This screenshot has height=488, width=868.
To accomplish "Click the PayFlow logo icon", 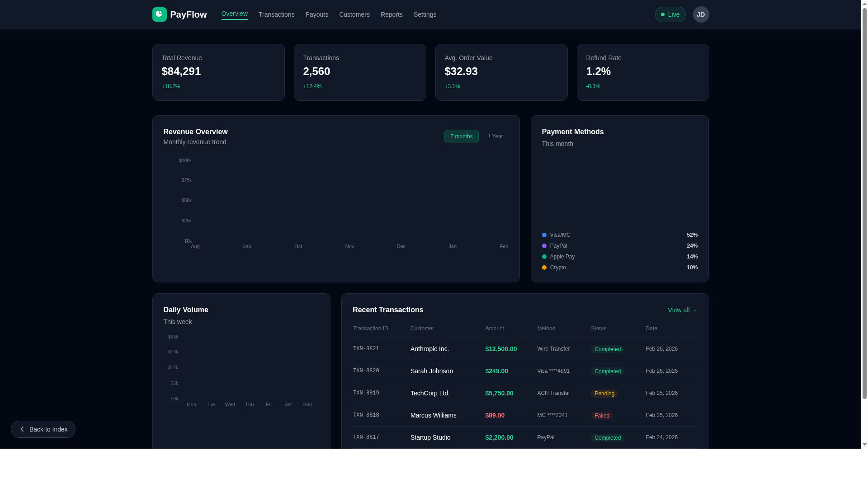I will coord(159,14).
